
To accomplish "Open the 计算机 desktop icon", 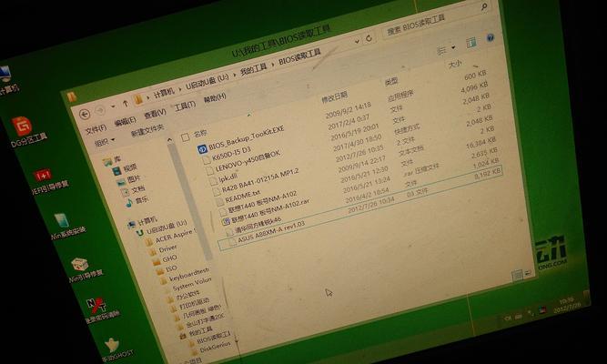I will coord(5,74).
